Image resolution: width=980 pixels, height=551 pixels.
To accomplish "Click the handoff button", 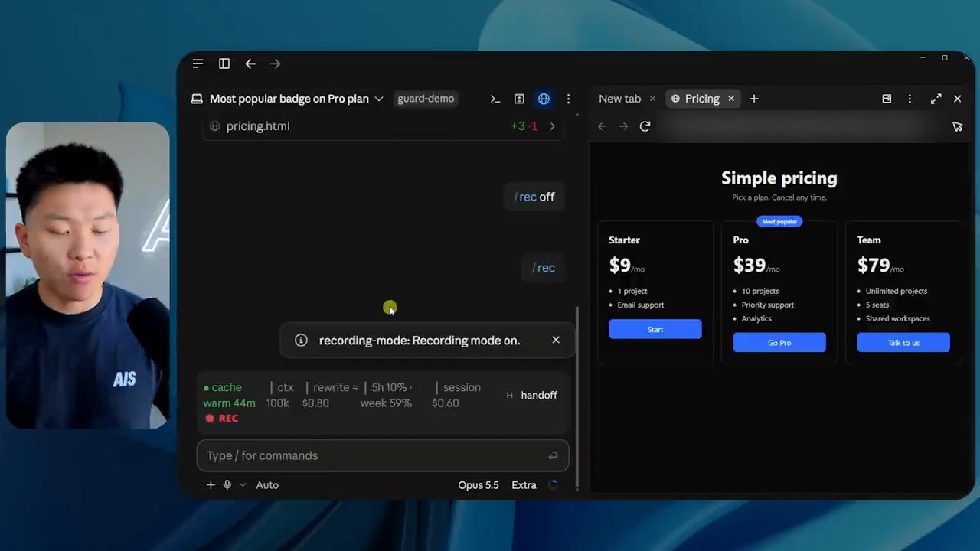I will 531,396.
